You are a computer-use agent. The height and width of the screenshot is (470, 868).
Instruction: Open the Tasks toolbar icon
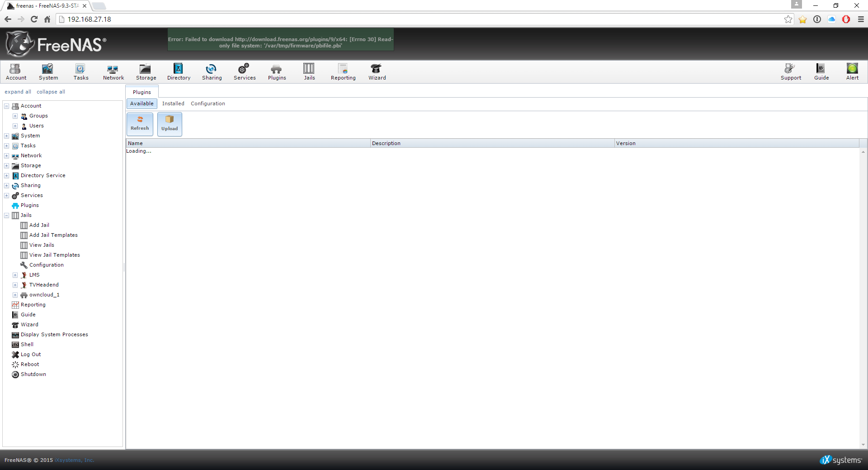(81, 72)
